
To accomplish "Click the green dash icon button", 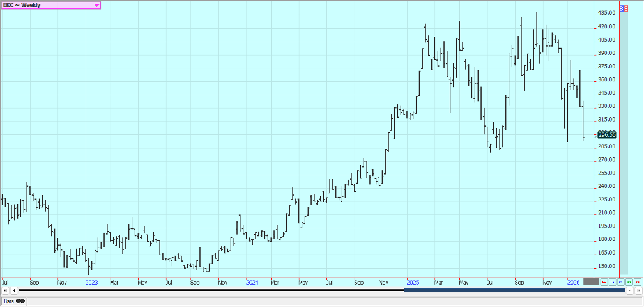I will click(629, 281).
